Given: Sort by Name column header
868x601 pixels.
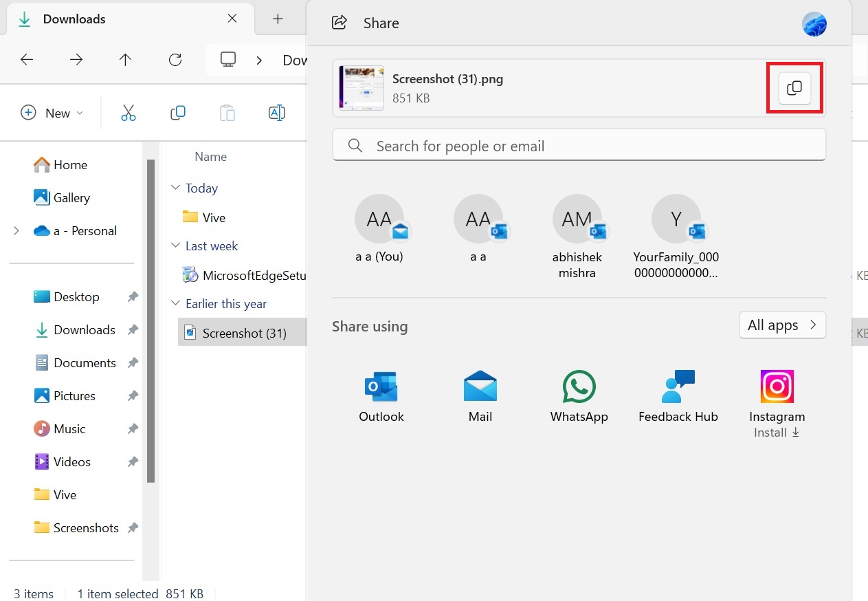Looking at the screenshot, I should coord(210,157).
